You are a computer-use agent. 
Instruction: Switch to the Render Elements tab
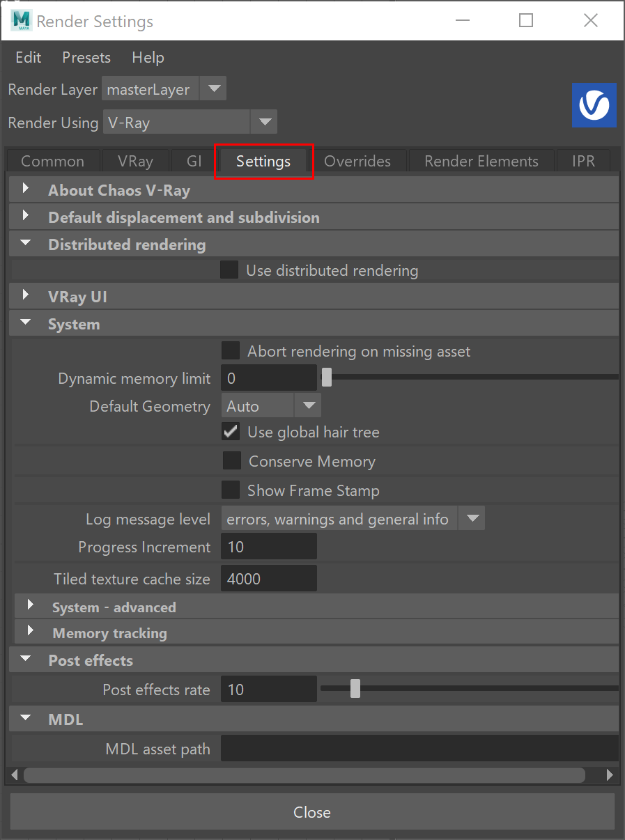481,161
